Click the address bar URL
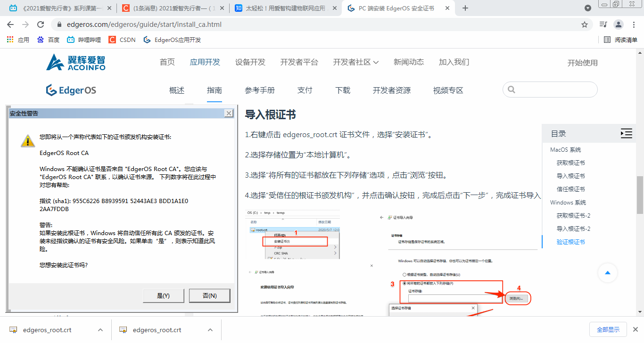Screen dimensions: 644x343 coord(144,24)
